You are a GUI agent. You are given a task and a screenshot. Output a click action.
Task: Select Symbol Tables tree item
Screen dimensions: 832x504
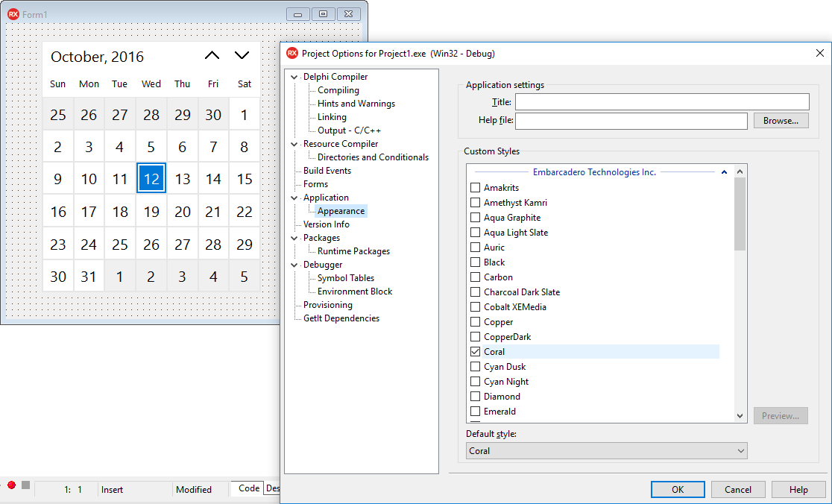[x=345, y=278]
